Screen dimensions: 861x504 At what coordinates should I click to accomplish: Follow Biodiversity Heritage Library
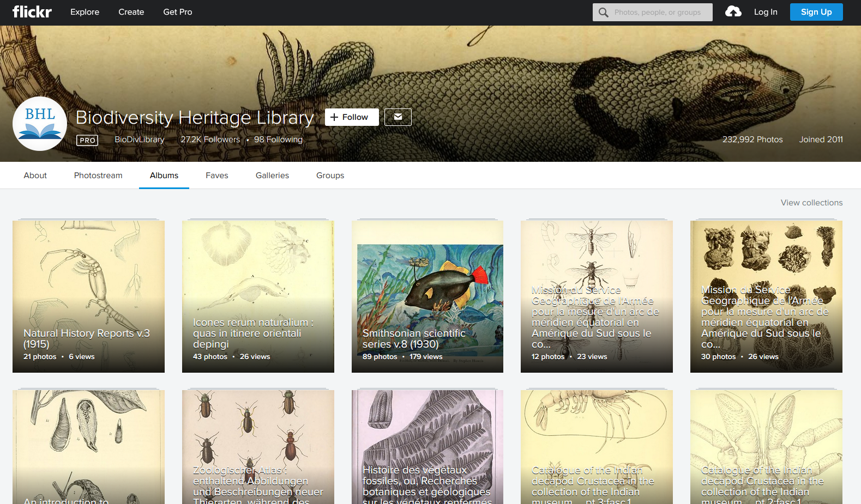coord(352,117)
